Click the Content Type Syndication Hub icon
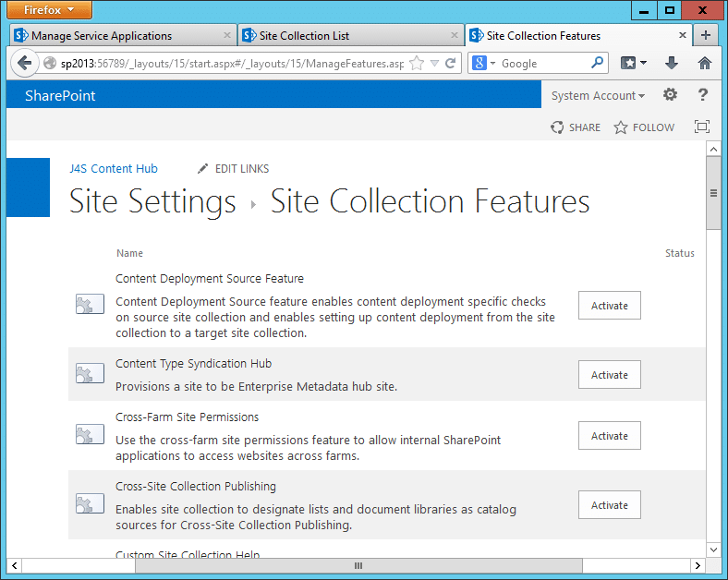 [x=90, y=373]
